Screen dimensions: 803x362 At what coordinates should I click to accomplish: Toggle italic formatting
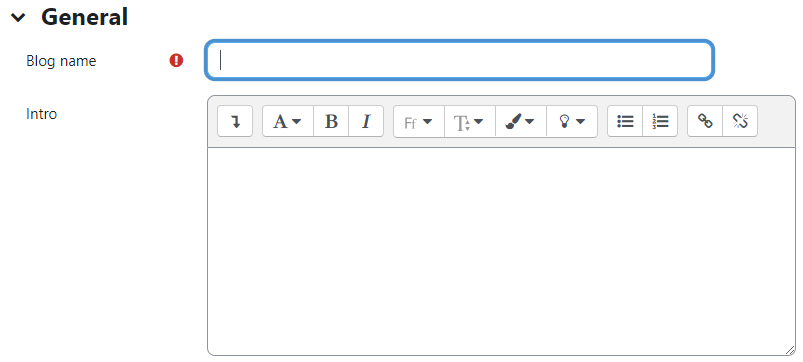[366, 121]
